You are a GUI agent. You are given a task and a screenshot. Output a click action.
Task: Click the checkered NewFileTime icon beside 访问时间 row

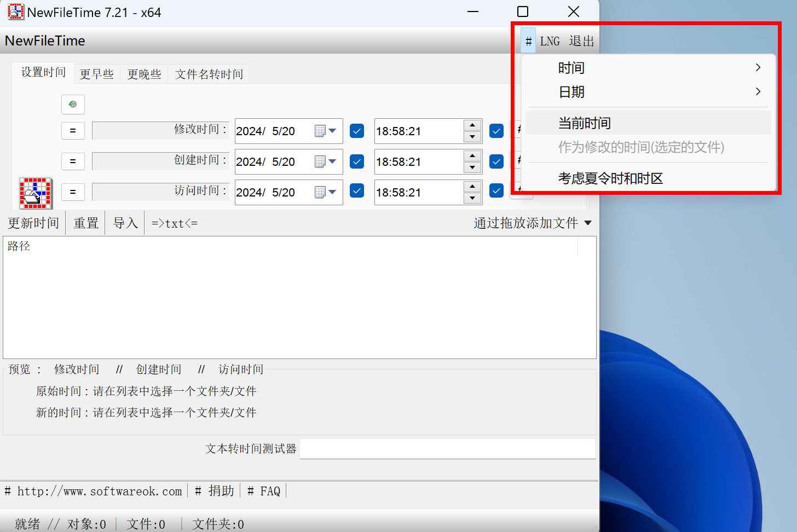tap(35, 193)
